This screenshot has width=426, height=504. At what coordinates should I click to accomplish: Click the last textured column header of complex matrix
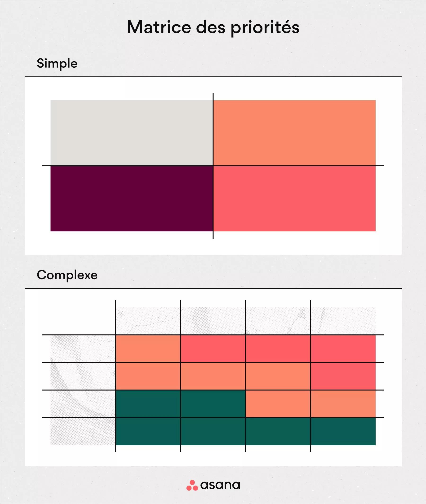(343, 321)
